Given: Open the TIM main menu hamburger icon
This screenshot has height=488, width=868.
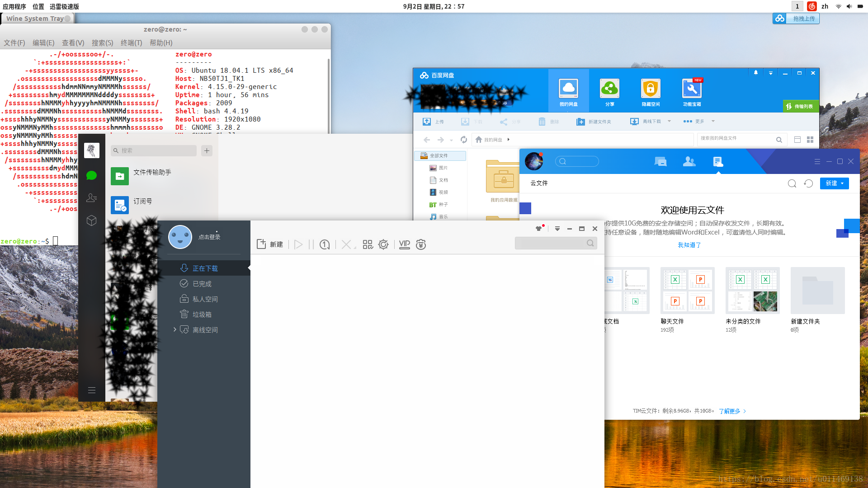Looking at the screenshot, I should coord(817,161).
